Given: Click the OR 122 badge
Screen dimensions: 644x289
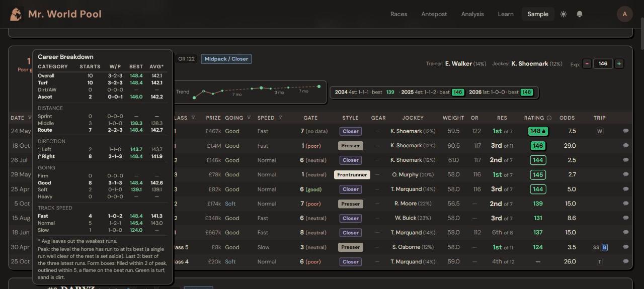Looking at the screenshot, I should tap(186, 59).
